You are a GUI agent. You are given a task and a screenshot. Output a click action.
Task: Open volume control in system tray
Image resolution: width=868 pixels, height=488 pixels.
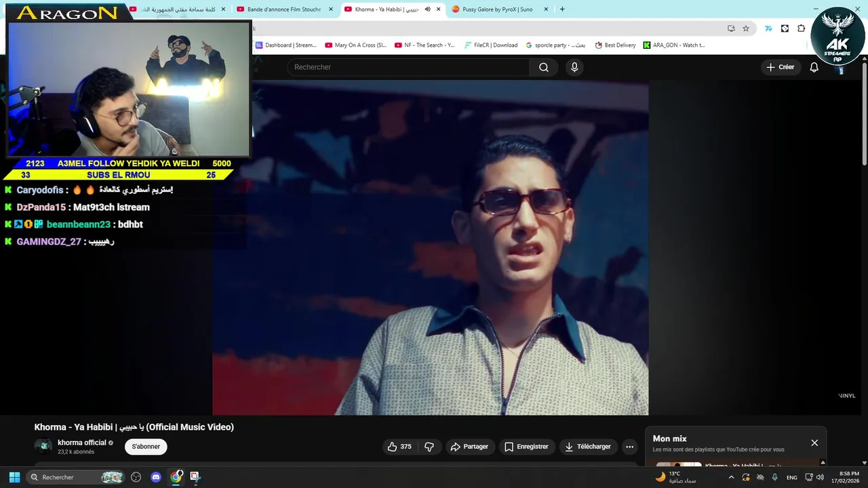point(820,477)
